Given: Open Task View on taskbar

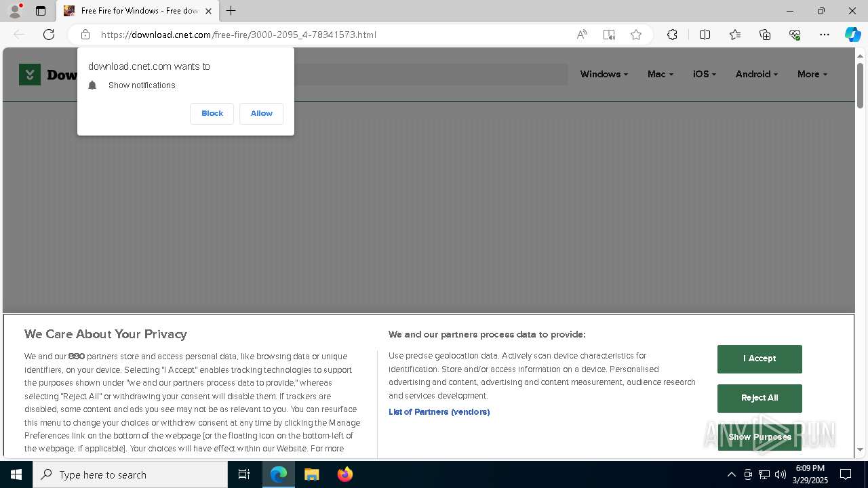Looking at the screenshot, I should pyautogui.click(x=244, y=474).
